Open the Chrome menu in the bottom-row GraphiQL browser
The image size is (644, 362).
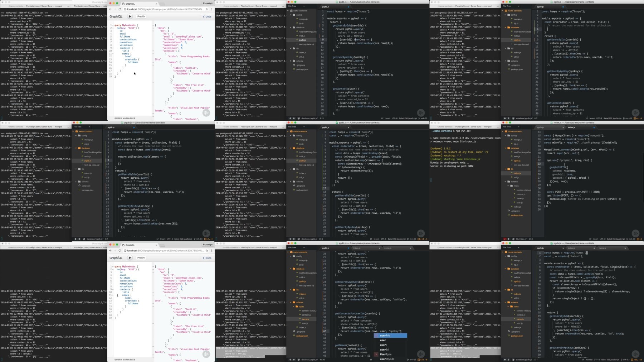pos(212,251)
